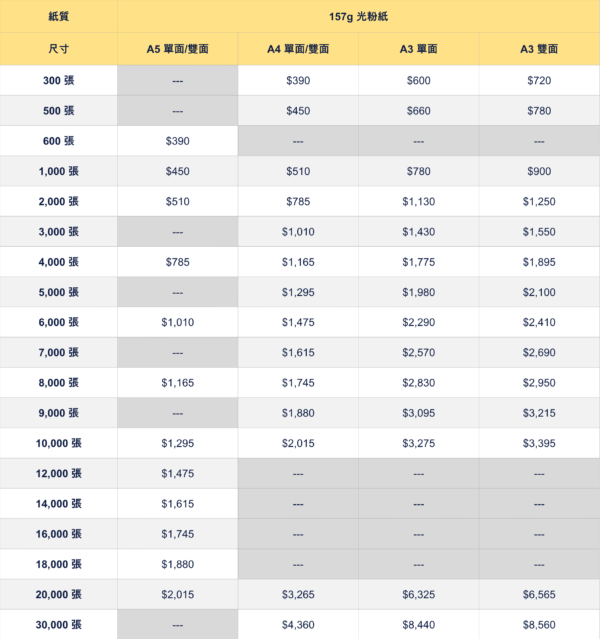The width and height of the screenshot is (600, 639).
Task: Select the $1,775 price for 4,000 張
Action: pyautogui.click(x=419, y=262)
